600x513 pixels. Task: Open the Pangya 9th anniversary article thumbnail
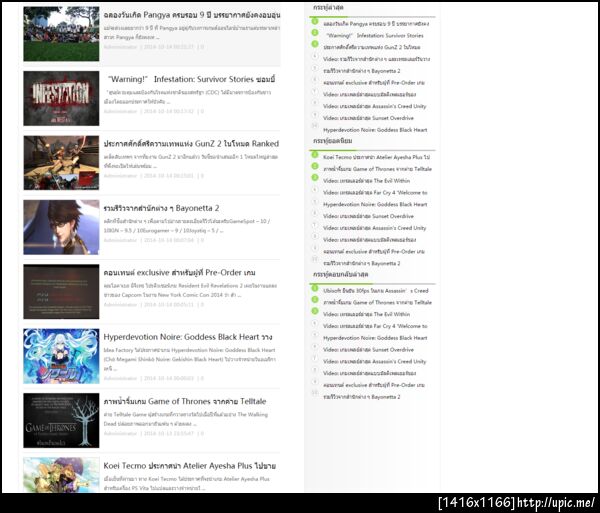(x=61, y=34)
